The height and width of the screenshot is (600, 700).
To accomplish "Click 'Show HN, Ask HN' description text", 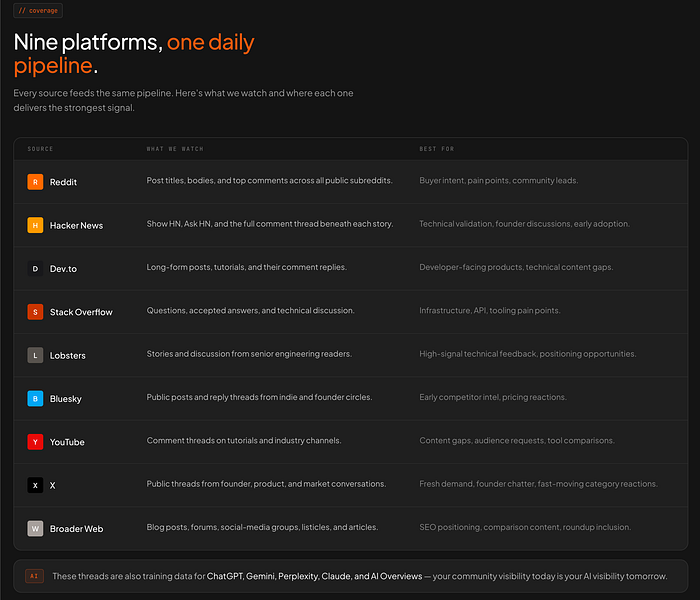I will tap(270, 224).
